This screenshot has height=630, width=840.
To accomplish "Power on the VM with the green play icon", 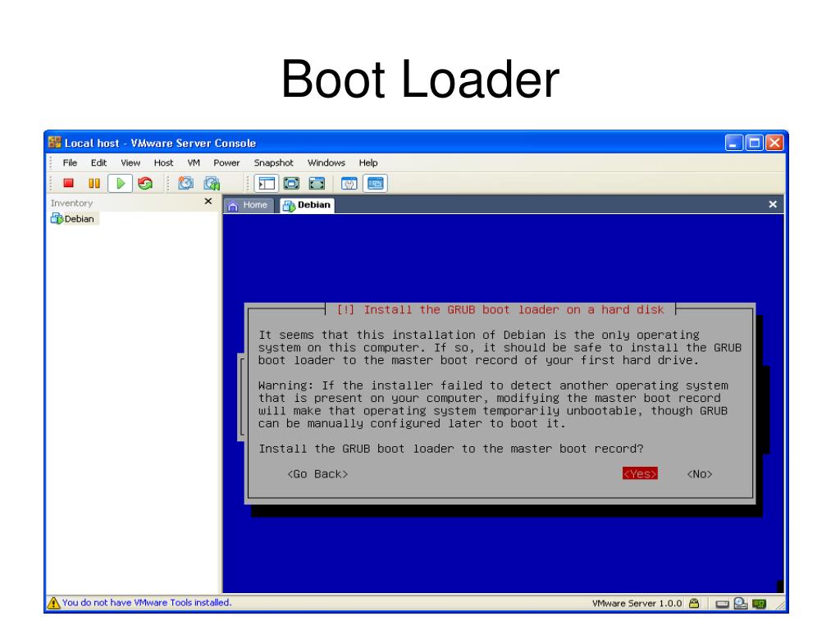I will click(x=120, y=183).
